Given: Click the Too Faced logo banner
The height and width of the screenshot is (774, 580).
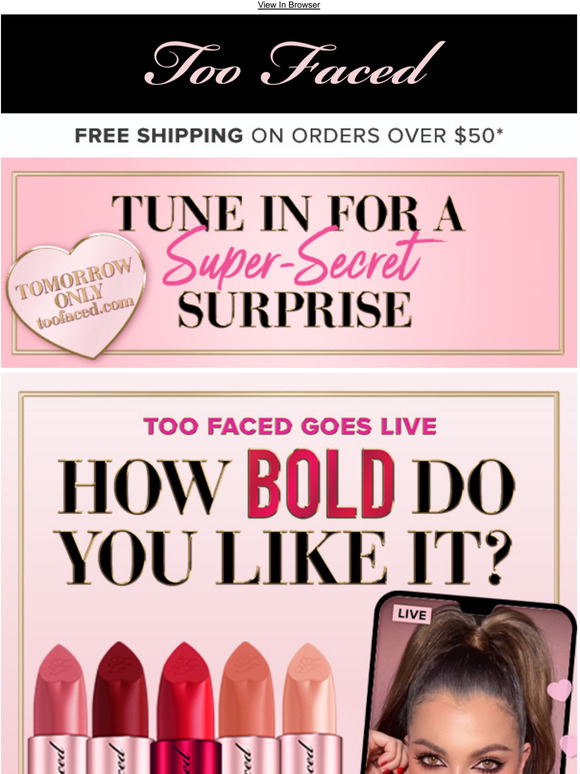Looking at the screenshot, I should point(289,64).
